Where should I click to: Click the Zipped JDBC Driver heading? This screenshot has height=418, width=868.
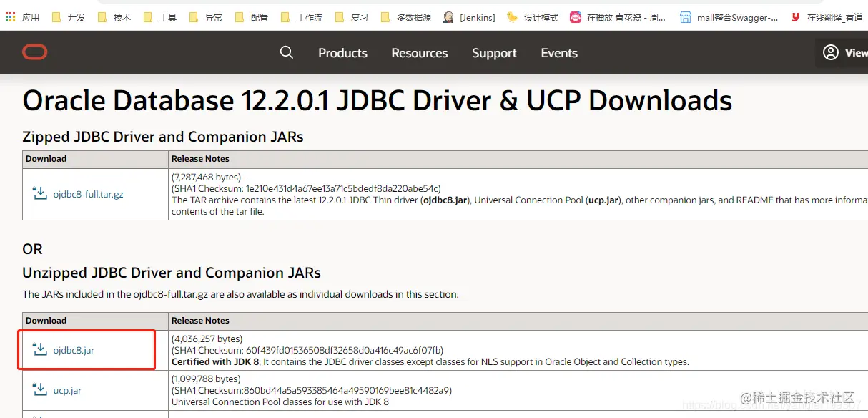click(x=163, y=137)
